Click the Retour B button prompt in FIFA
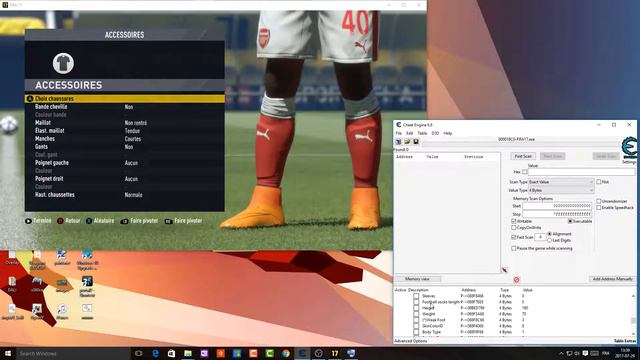The image size is (640, 360). pos(69,221)
